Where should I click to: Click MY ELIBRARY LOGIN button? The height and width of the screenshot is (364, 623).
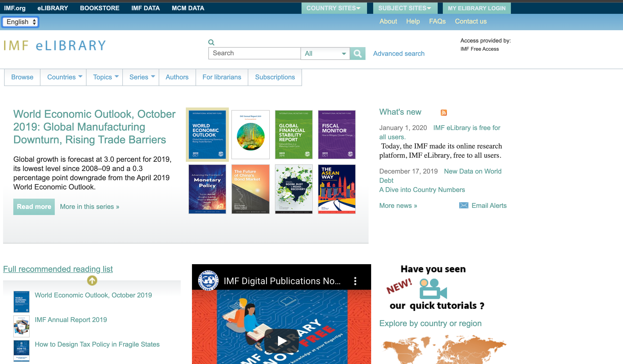tap(477, 8)
